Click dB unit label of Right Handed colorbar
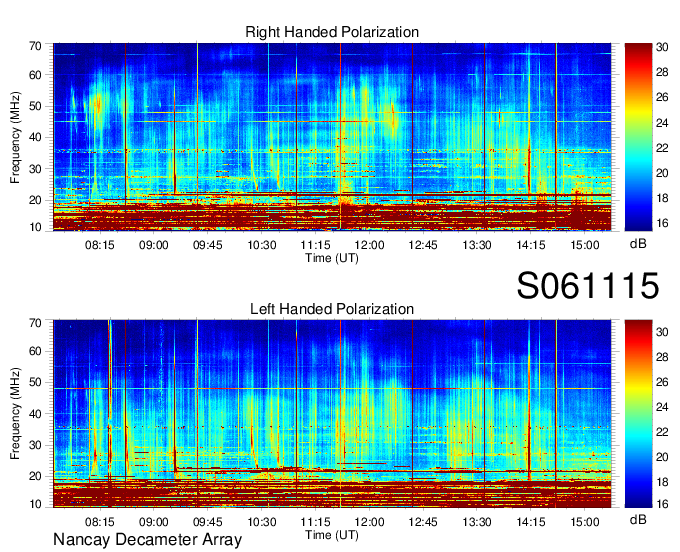 [638, 244]
